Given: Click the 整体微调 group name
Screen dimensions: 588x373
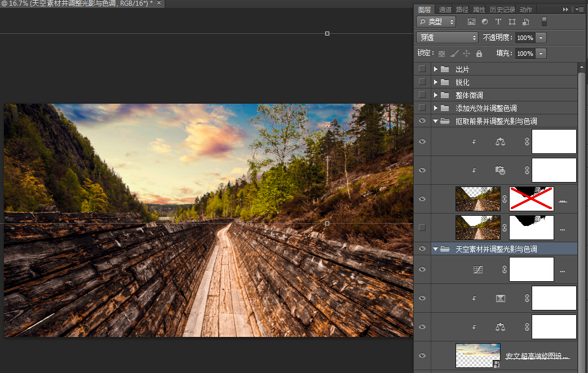Looking at the screenshot, I should pos(469,95).
